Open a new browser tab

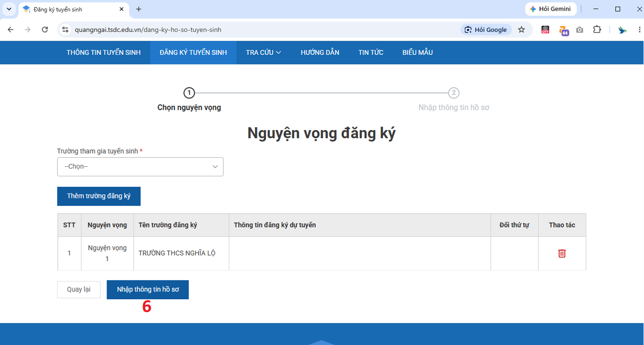coord(139,9)
